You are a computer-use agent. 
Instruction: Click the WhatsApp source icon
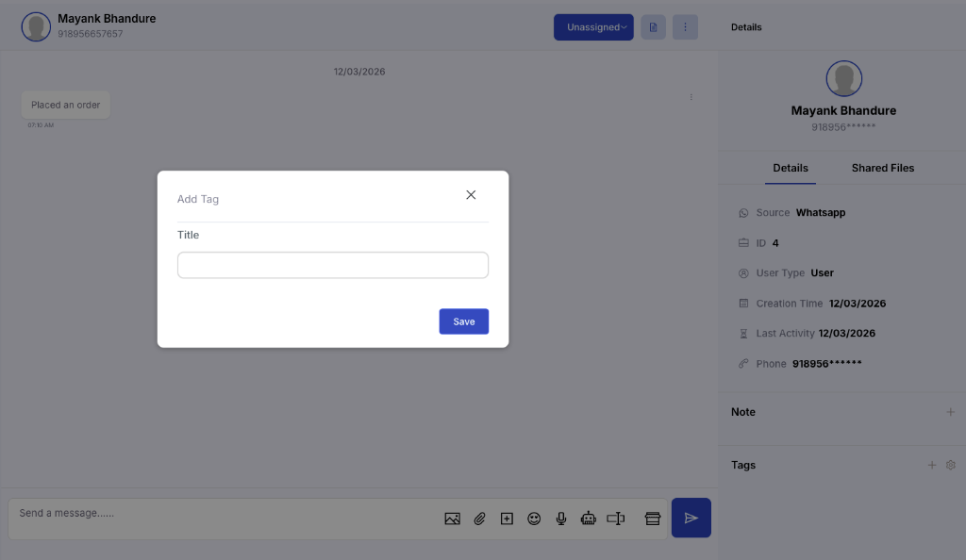pos(743,213)
